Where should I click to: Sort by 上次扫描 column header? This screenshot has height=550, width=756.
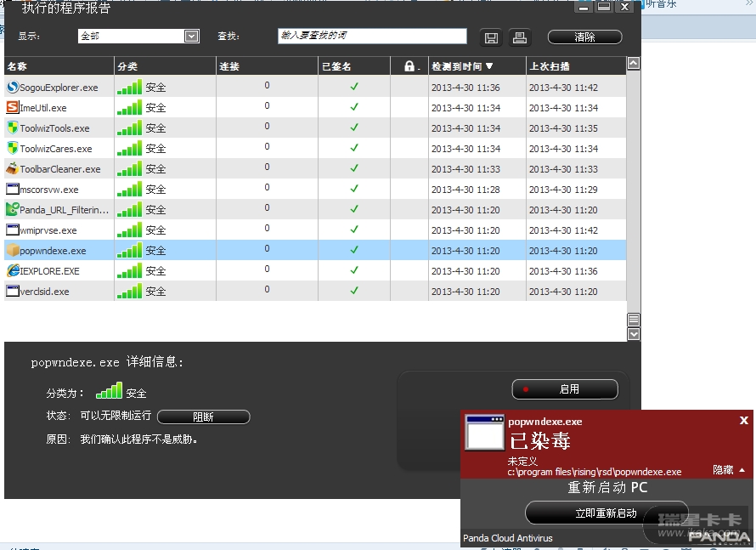click(x=576, y=66)
